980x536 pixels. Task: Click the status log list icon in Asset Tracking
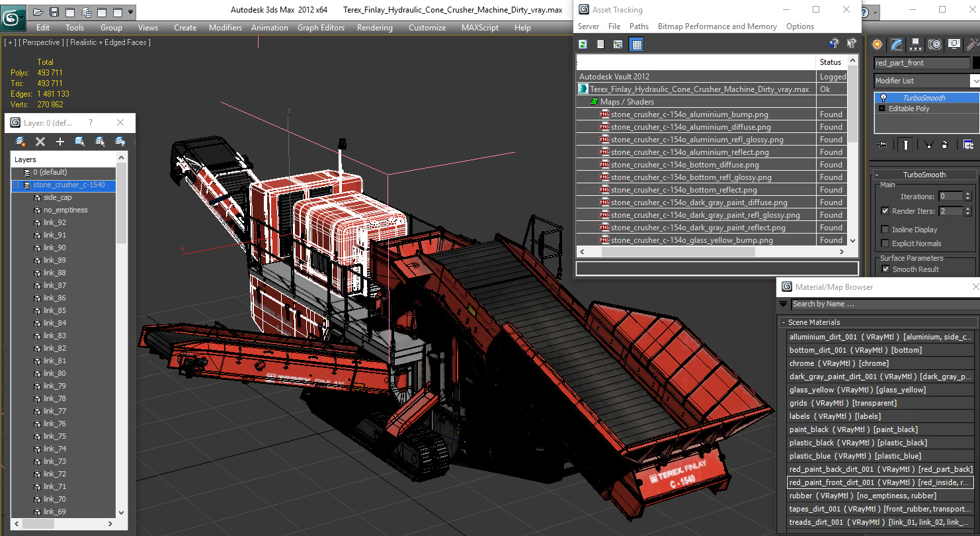click(600, 44)
